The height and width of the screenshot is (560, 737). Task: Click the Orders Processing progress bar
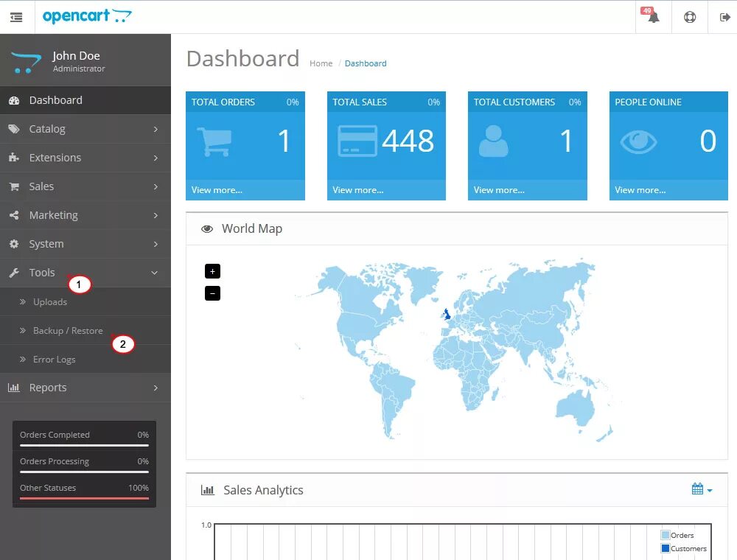pos(84,472)
